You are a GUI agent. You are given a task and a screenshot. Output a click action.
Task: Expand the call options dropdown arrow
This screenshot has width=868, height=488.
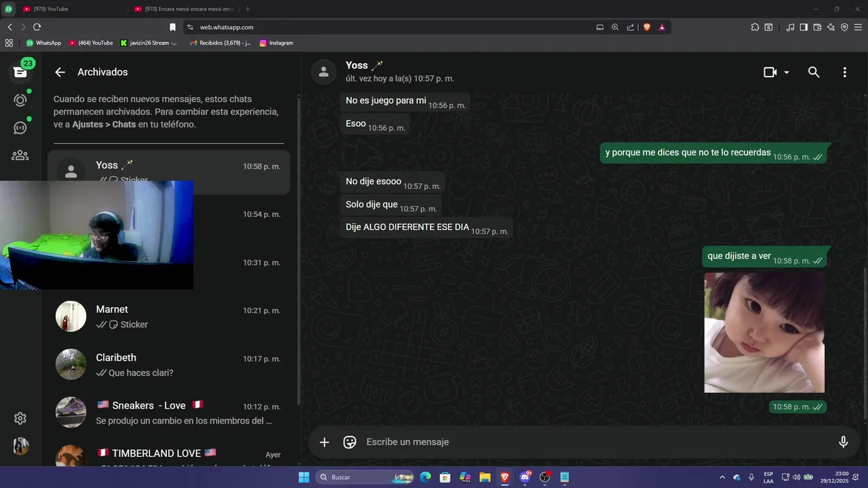click(787, 72)
